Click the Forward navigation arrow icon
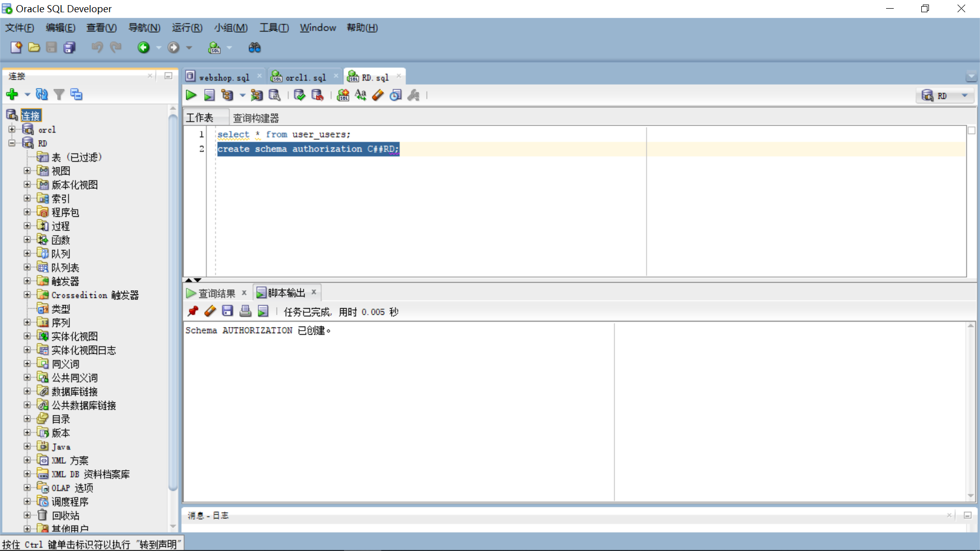This screenshot has width=980, height=551. point(174,47)
